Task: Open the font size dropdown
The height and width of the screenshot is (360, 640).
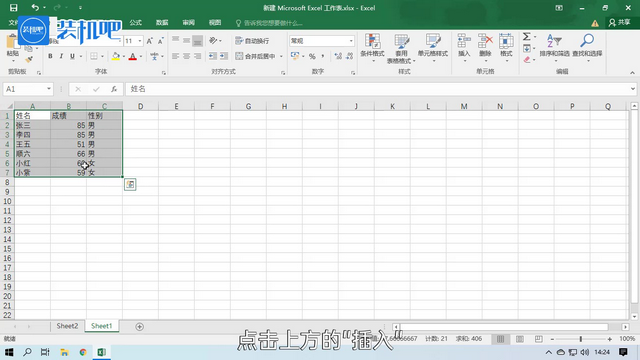Action: point(140,41)
